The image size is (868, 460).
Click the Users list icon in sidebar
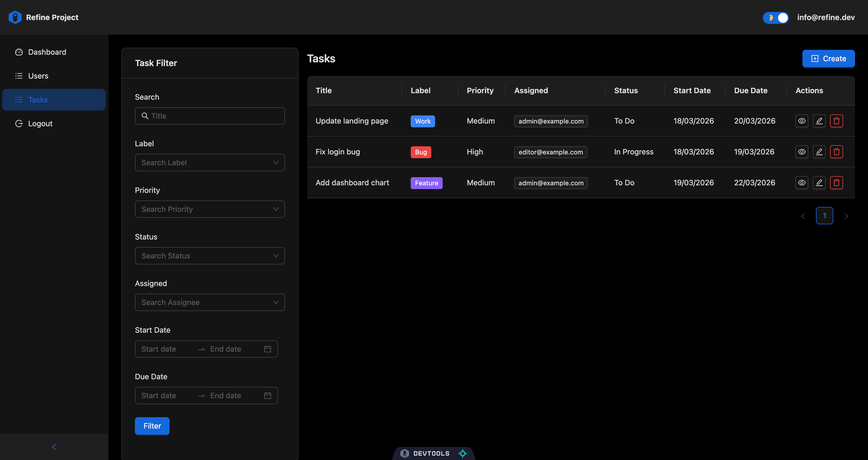[x=19, y=76]
